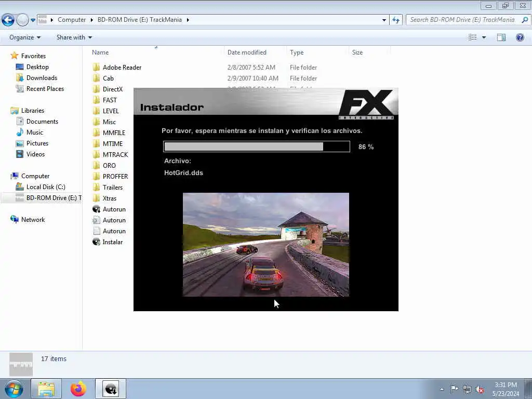Open Windows Explorer from the taskbar
Viewport: 532px width, 399px height.
pyautogui.click(x=46, y=389)
